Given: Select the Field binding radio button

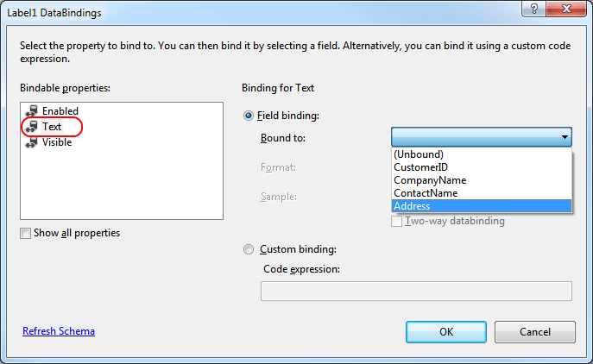Looking at the screenshot, I should pos(250,116).
